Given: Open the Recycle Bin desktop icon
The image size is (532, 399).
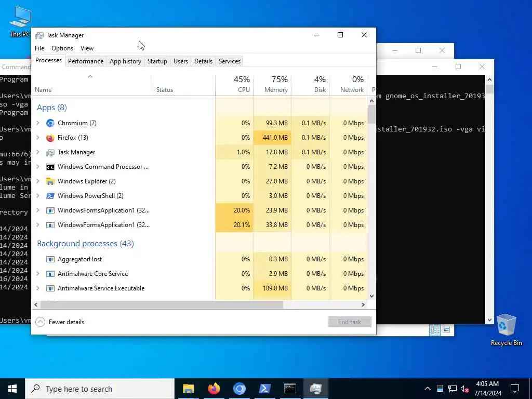Looking at the screenshot, I should click(506, 330).
